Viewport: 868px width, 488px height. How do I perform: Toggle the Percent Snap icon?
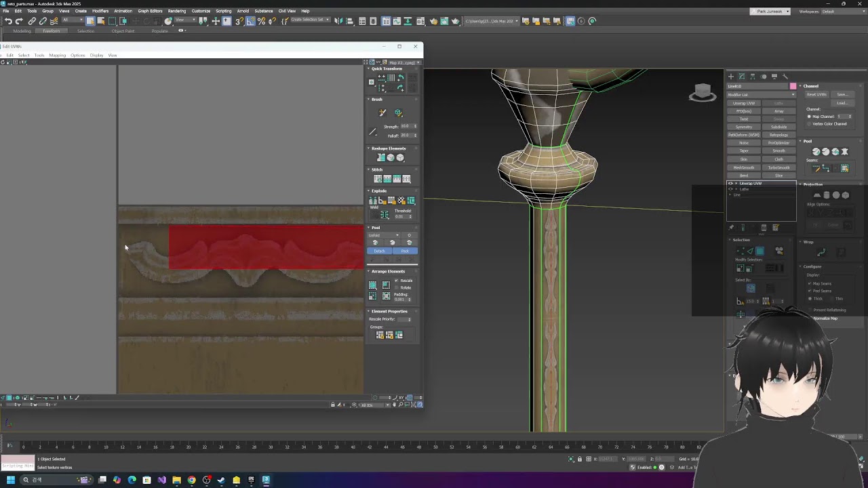pyautogui.click(x=261, y=21)
